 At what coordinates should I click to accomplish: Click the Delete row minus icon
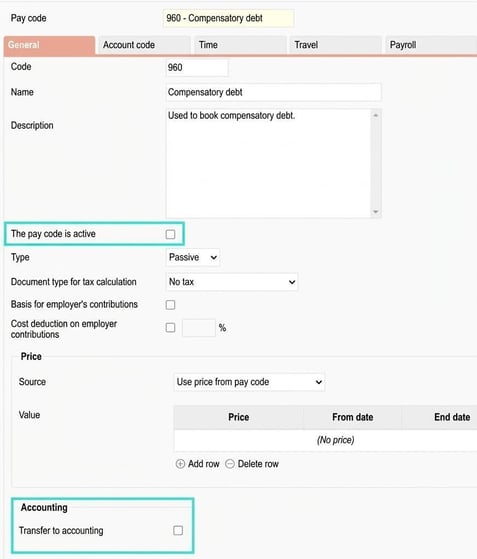pos(230,464)
